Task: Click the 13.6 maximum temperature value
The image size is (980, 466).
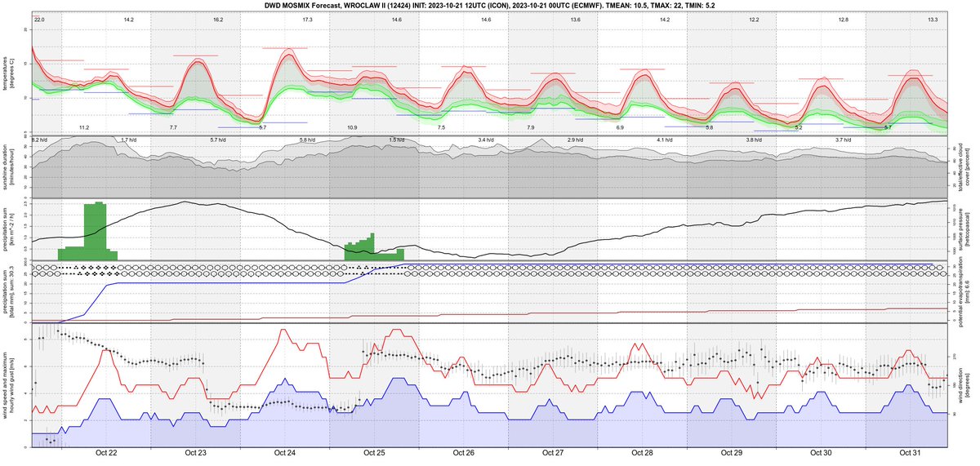Action: pos(576,19)
